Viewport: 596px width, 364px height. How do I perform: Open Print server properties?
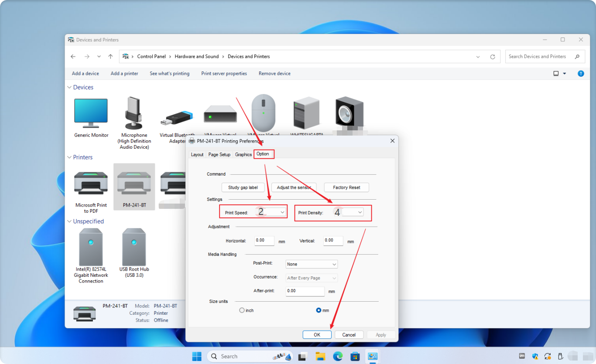[x=224, y=74]
